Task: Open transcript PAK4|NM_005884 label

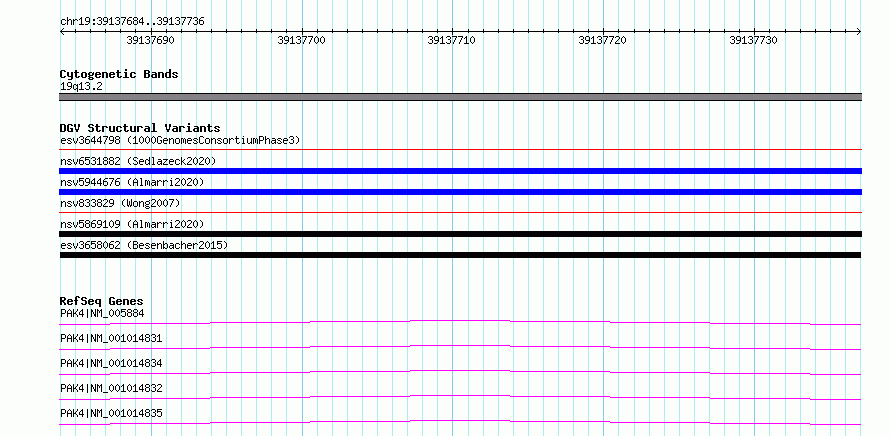Action: click(x=102, y=313)
